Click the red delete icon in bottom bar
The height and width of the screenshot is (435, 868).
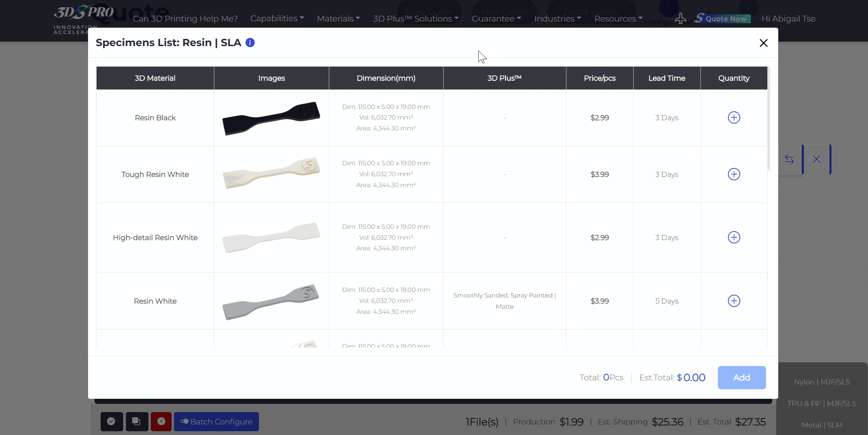tap(161, 422)
